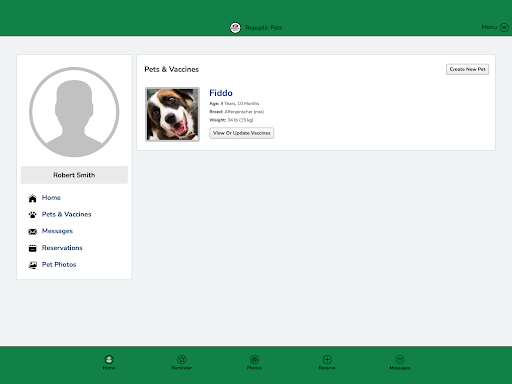
Task: Select Messages in the sidebar
Action: tap(57, 231)
